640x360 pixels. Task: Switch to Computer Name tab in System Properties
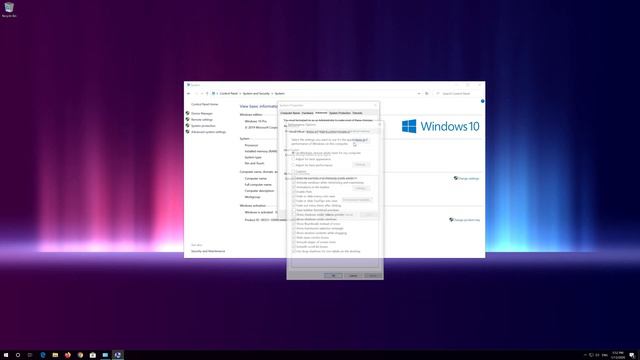[x=290, y=113]
